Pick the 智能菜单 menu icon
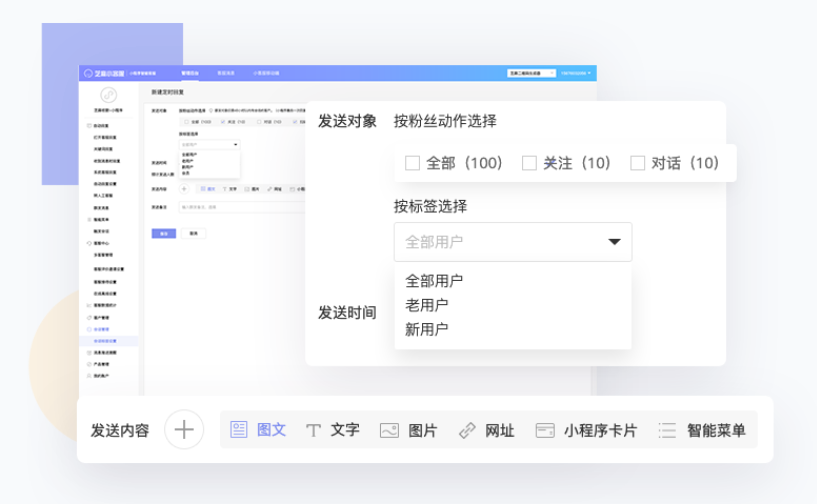The image size is (817, 504). pos(667,430)
